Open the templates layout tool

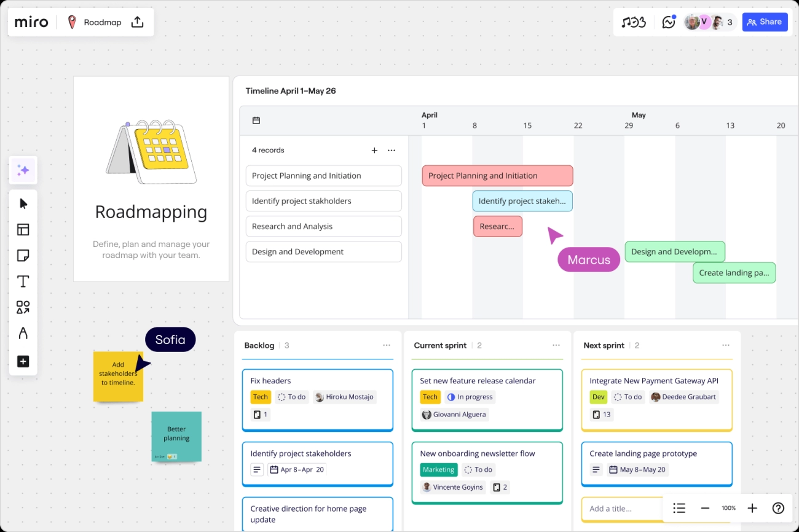(x=23, y=230)
